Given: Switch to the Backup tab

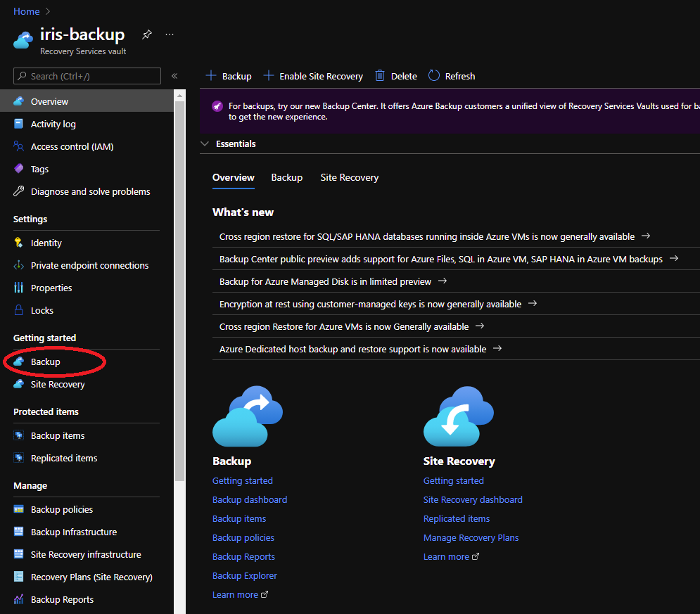Looking at the screenshot, I should click(x=286, y=178).
